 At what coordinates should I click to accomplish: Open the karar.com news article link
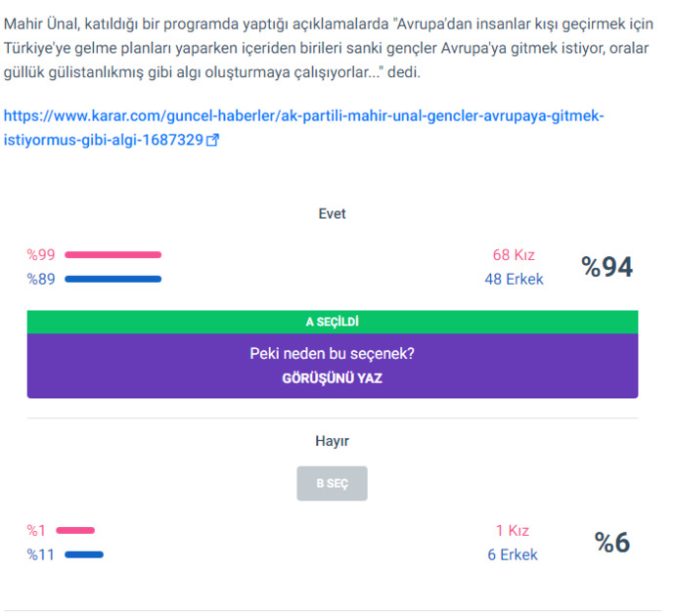303,128
